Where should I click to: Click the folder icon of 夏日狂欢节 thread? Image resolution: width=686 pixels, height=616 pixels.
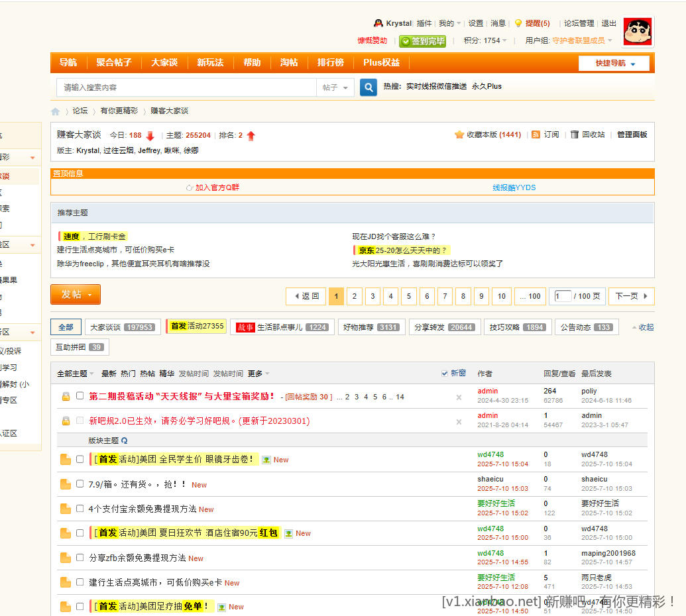(66, 533)
